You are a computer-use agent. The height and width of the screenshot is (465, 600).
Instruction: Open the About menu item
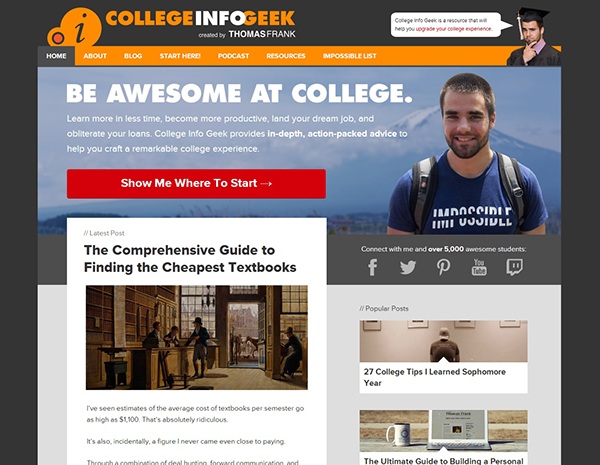coord(95,56)
